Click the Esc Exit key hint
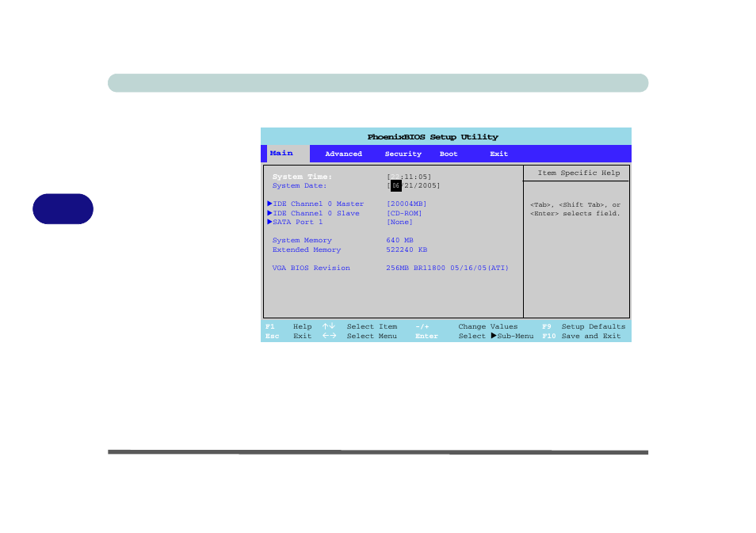The height and width of the screenshot is (533, 756). tap(288, 336)
